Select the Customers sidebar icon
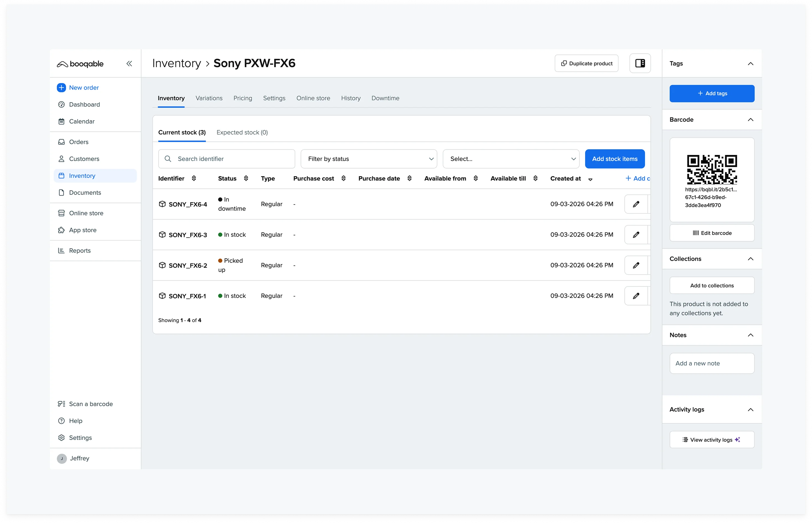This screenshot has height=523, width=812. 61,159
